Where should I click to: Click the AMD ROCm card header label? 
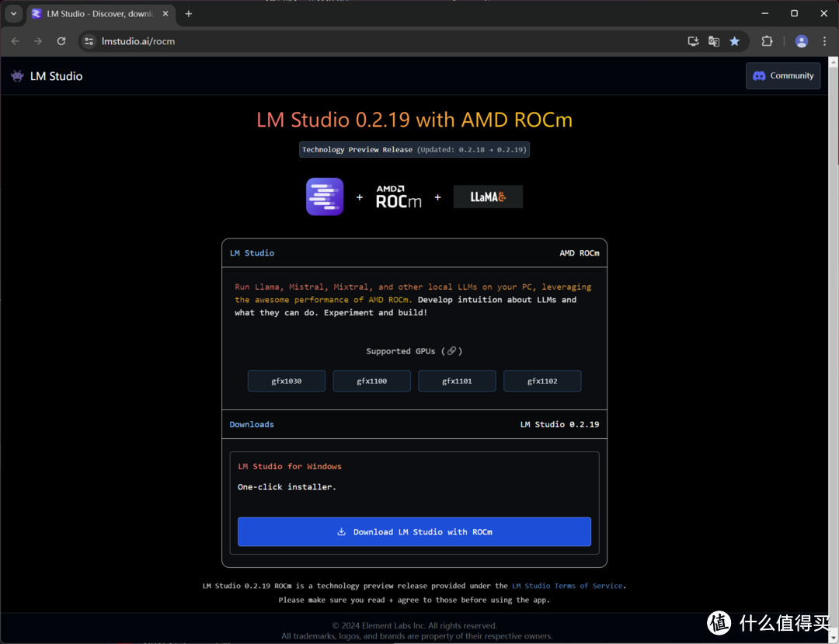coord(580,253)
